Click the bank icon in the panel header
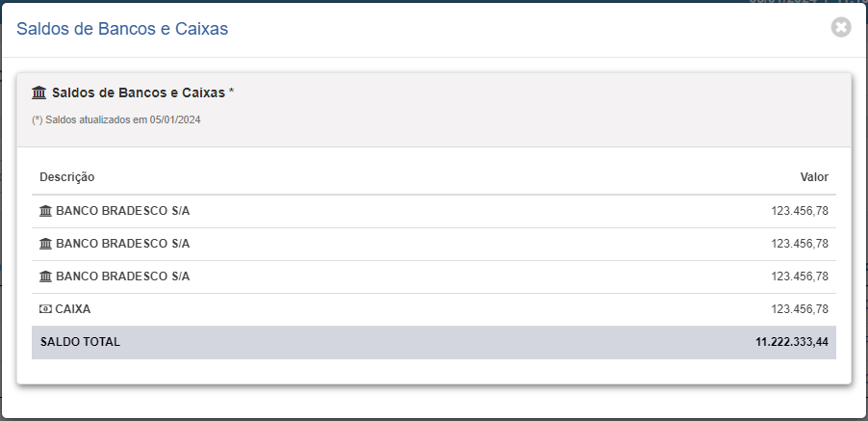 [38, 92]
